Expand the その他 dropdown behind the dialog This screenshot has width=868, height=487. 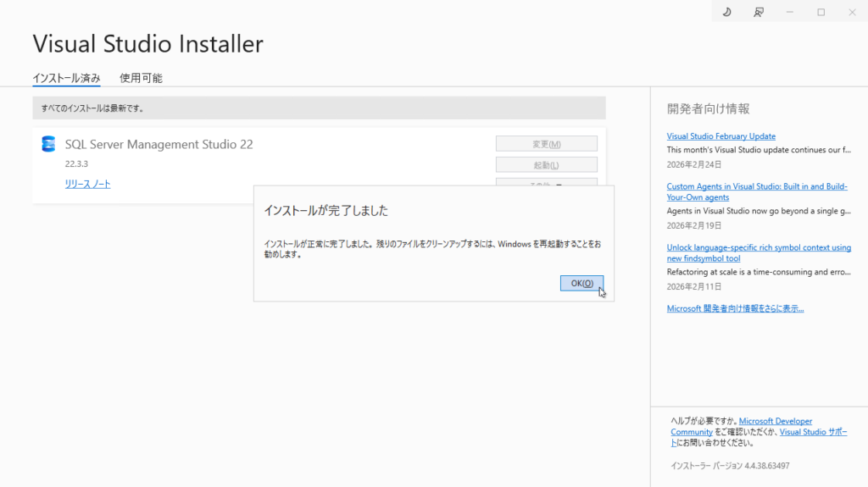(x=546, y=181)
